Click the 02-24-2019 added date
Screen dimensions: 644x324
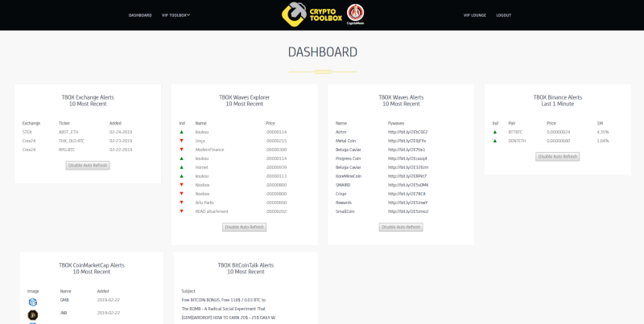tap(121, 132)
